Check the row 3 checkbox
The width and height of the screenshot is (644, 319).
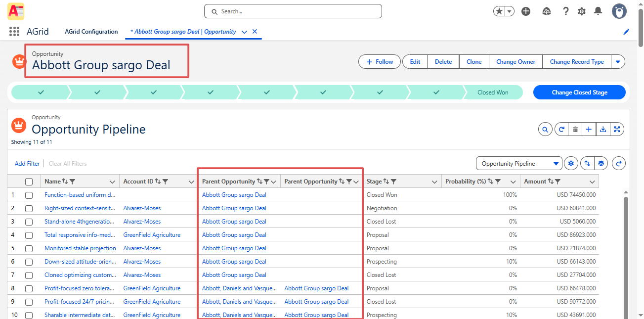(x=29, y=222)
